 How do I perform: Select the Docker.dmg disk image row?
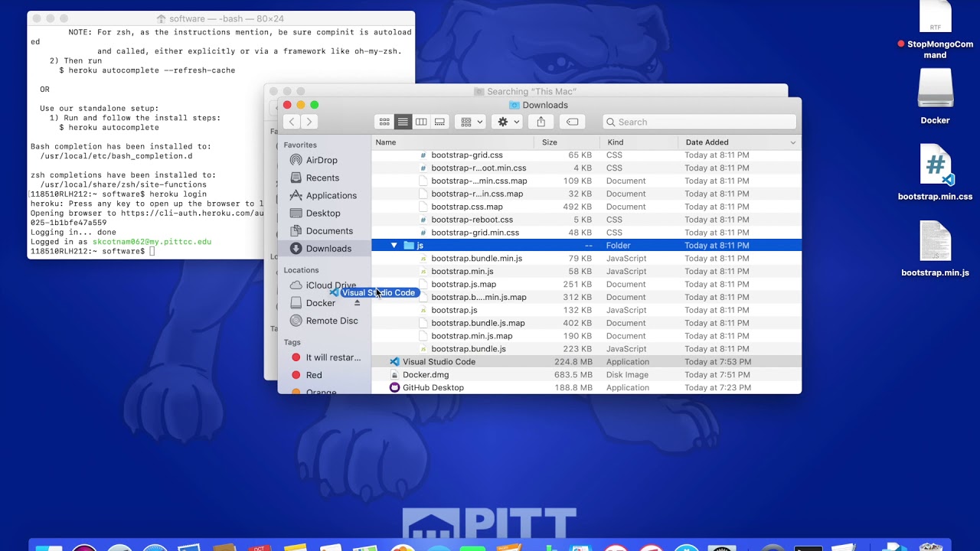[586, 375]
